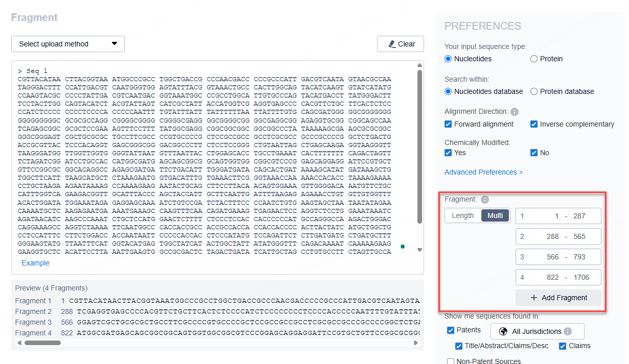Click the green dot indicator in sequence box
The width and height of the screenshot is (629, 364).
coord(403,247)
